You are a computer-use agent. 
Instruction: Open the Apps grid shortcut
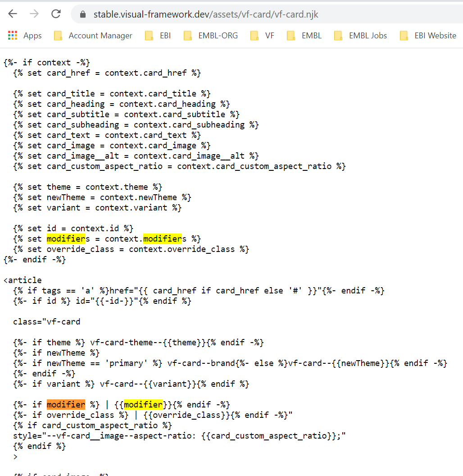coord(25,36)
